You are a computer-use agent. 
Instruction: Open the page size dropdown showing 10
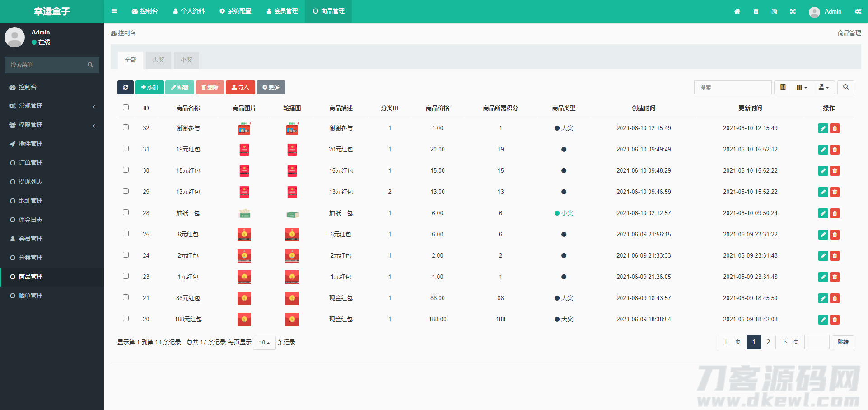pyautogui.click(x=264, y=343)
